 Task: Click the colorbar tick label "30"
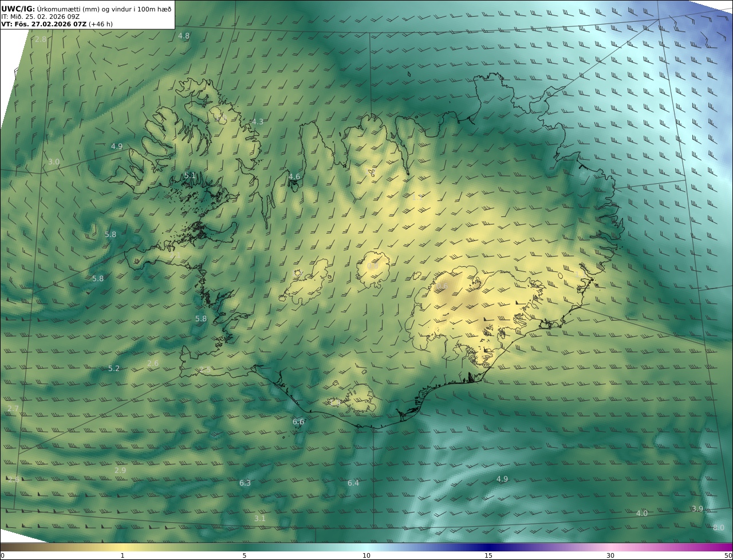click(x=610, y=555)
